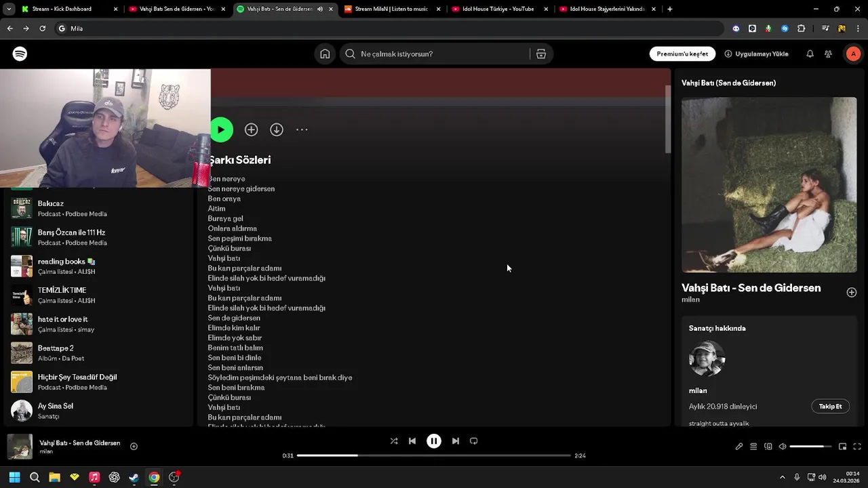Reload the page in the browser
868x488 pixels.
pos(42,28)
